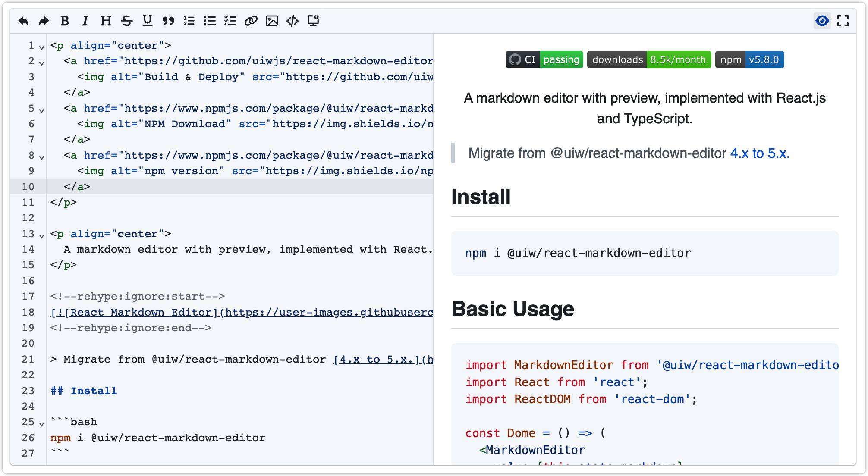Viewport: 868px width, 476px height.
Task: Insert an ordered list
Action: point(189,20)
